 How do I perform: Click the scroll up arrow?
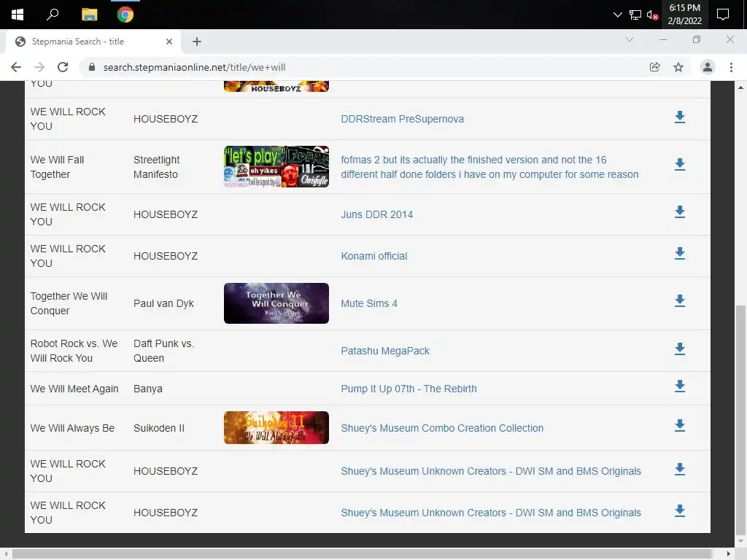[x=740, y=87]
